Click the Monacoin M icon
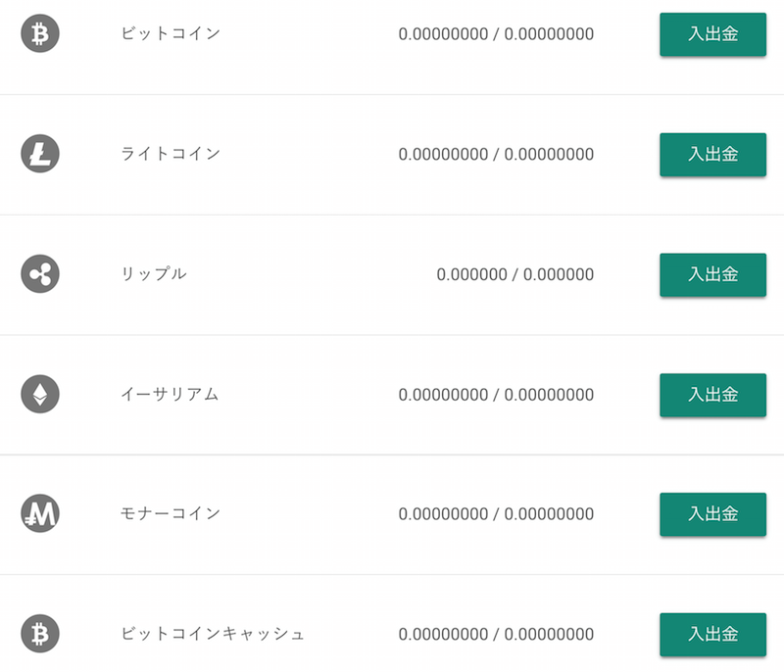The height and width of the screenshot is (672, 784). click(x=40, y=513)
